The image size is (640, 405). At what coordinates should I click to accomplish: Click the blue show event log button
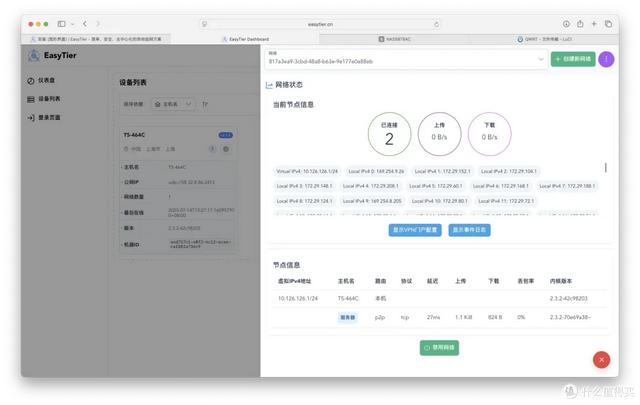(x=469, y=230)
